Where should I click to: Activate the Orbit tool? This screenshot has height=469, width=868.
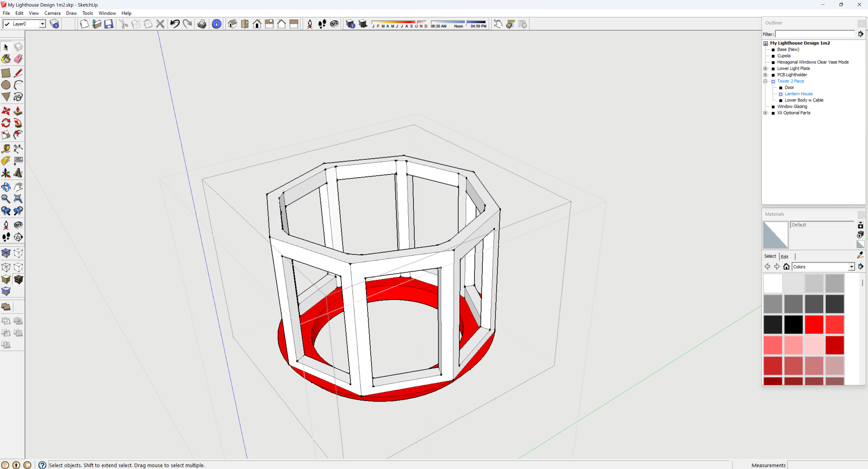coord(6,187)
